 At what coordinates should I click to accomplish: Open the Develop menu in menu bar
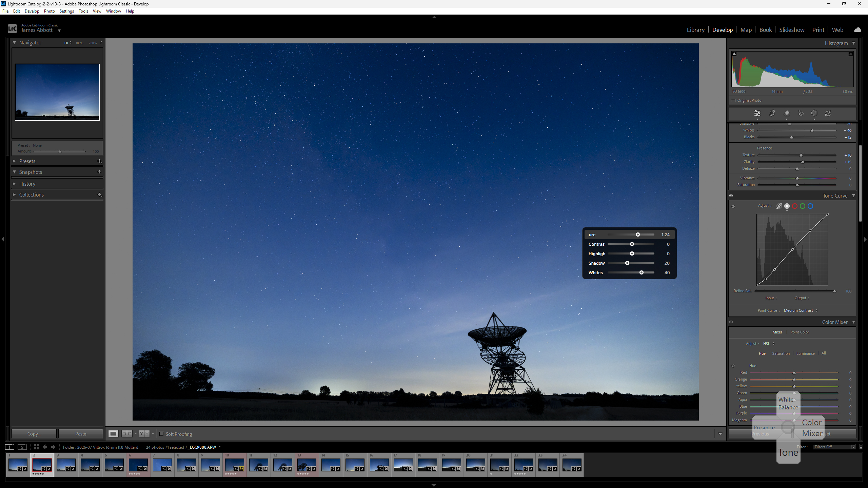32,11
